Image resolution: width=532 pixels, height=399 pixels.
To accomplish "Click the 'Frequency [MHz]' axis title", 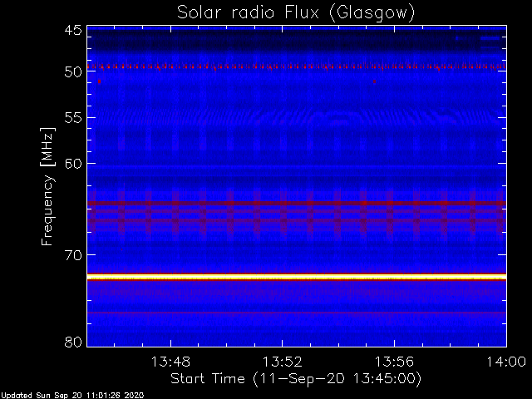I will pyautogui.click(x=47, y=186).
